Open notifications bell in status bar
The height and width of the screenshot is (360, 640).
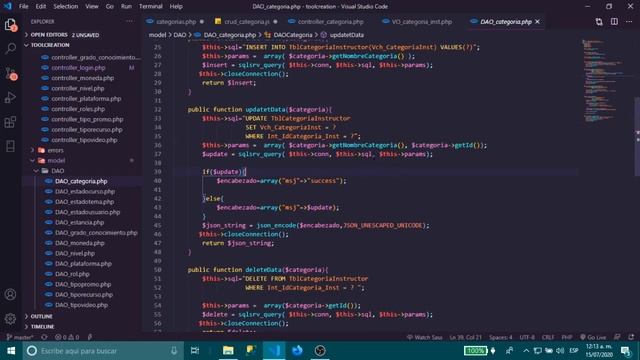[631, 337]
